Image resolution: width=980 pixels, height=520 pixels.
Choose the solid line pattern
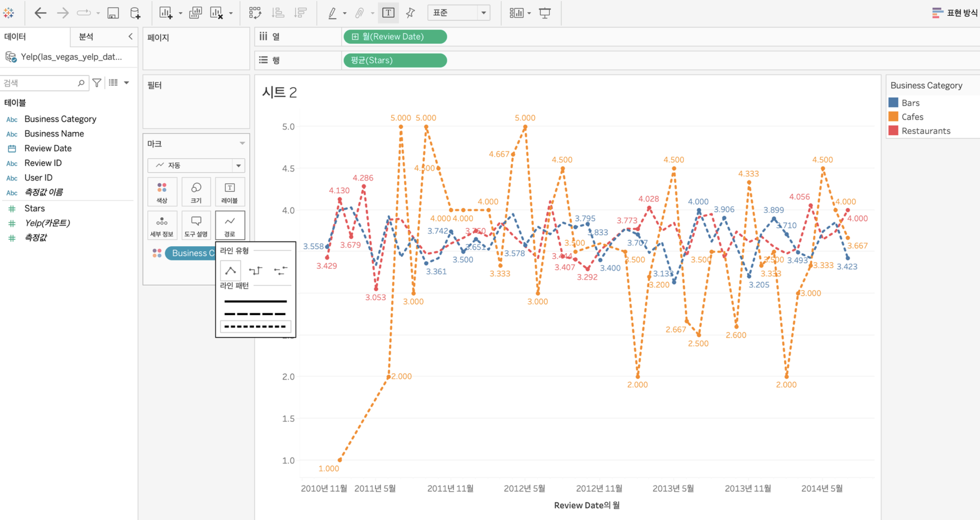tap(255, 301)
